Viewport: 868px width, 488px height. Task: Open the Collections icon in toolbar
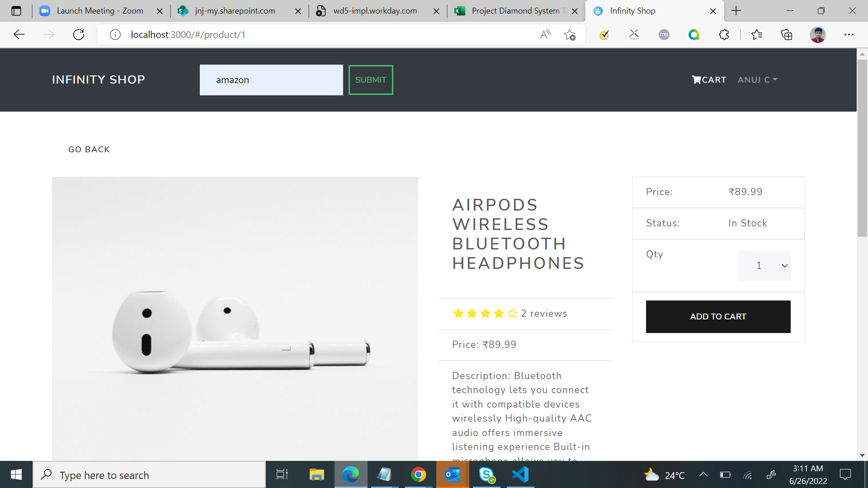tap(787, 35)
